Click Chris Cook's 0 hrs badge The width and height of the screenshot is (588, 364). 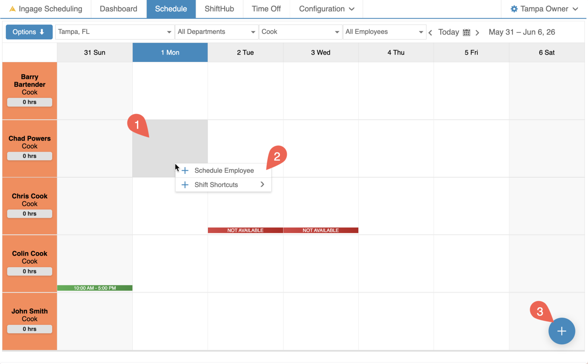click(x=30, y=214)
